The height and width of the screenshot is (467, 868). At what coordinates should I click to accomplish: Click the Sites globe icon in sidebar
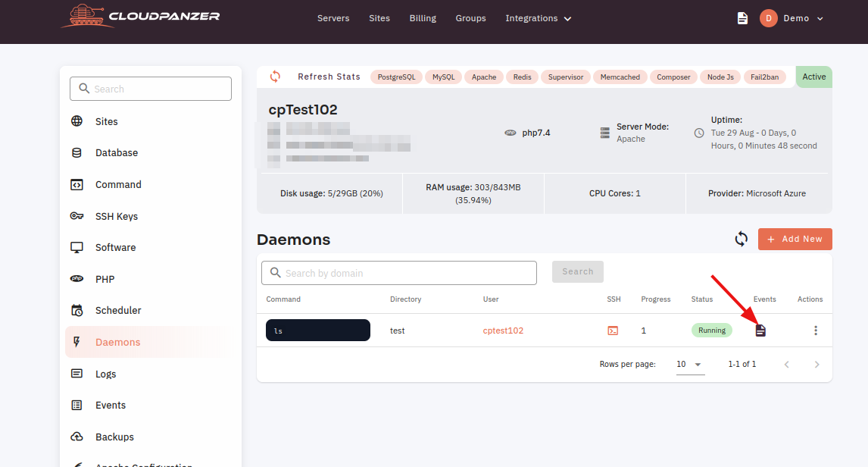[77, 121]
